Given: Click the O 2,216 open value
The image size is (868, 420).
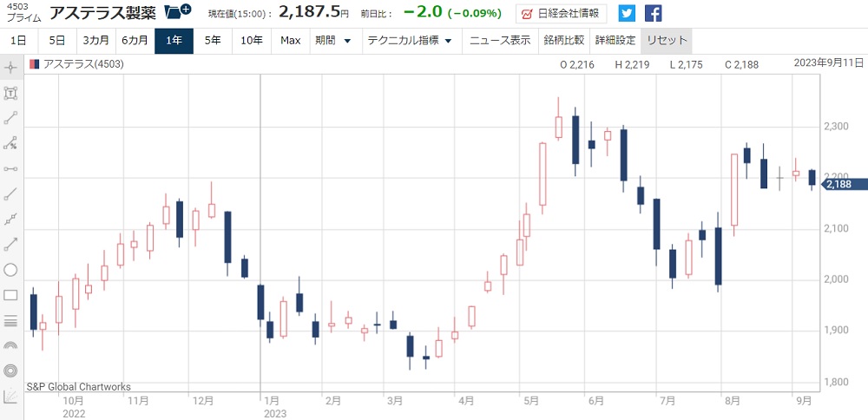Looking at the screenshot, I should [x=577, y=65].
